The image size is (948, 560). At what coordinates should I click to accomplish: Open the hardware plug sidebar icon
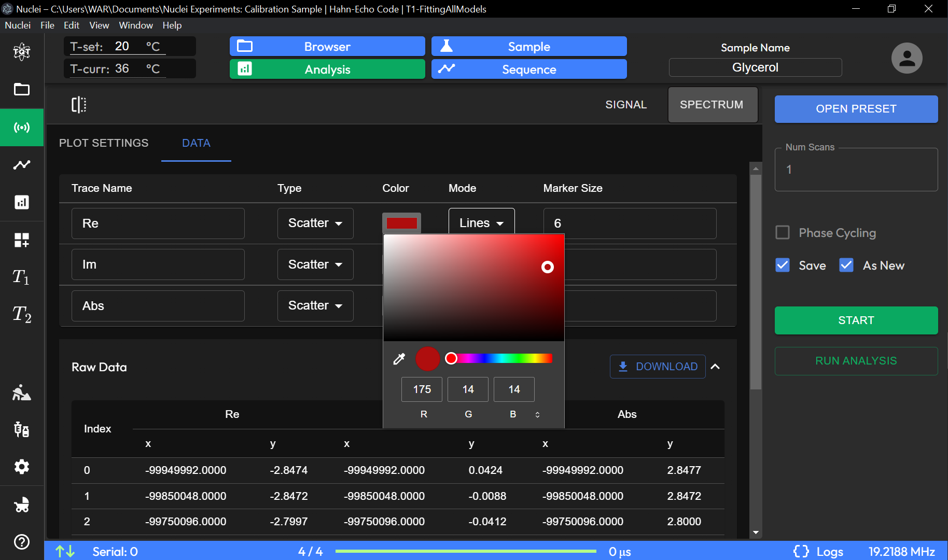(x=22, y=429)
